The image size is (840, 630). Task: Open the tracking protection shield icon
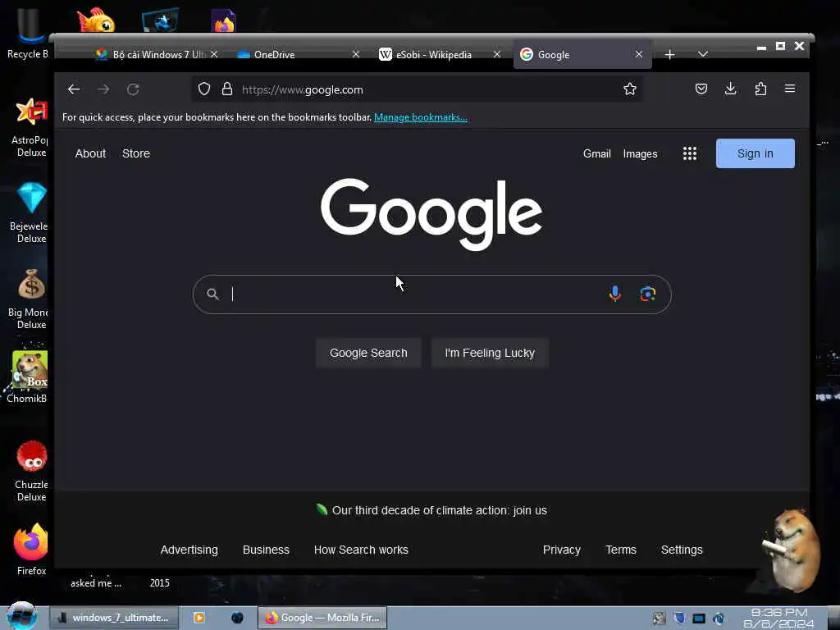coord(204,89)
